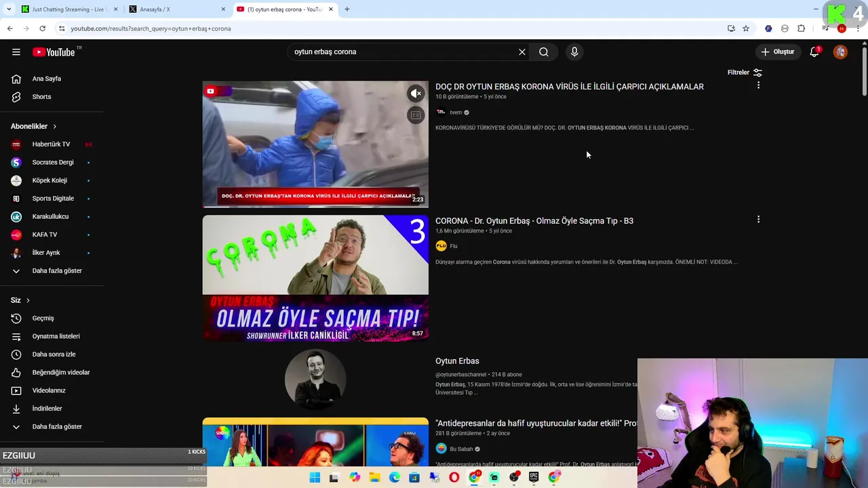Bookmark this page with the star icon
Screen dimensions: 868x488
pos(746,28)
